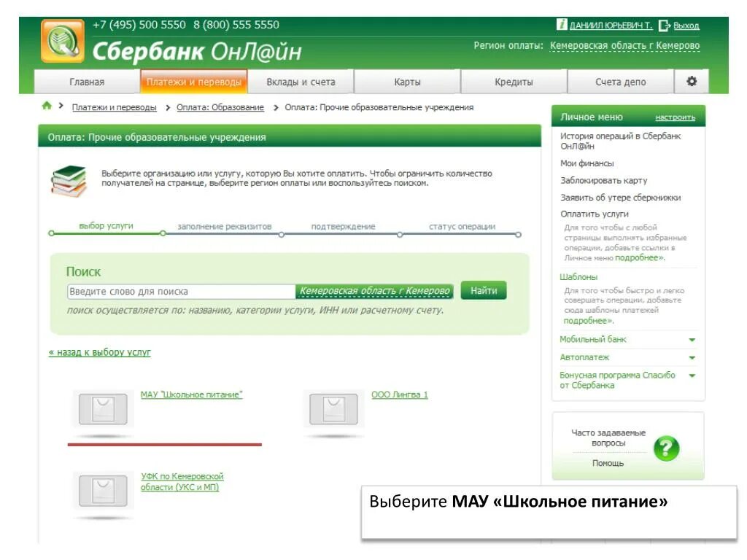The height and width of the screenshot is (560, 747).
Task: Click the books stack education icon
Action: [69, 181]
